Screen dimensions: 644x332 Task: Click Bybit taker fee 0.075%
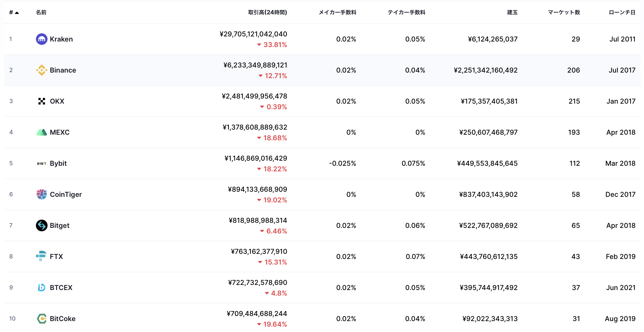(x=413, y=164)
